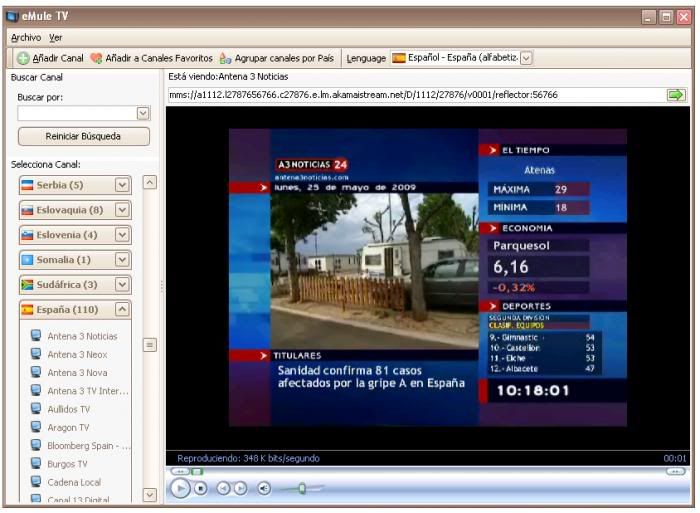Image resolution: width=700 pixels, height=513 pixels.
Task: Mute audio with the speaker button
Action: tap(264, 488)
